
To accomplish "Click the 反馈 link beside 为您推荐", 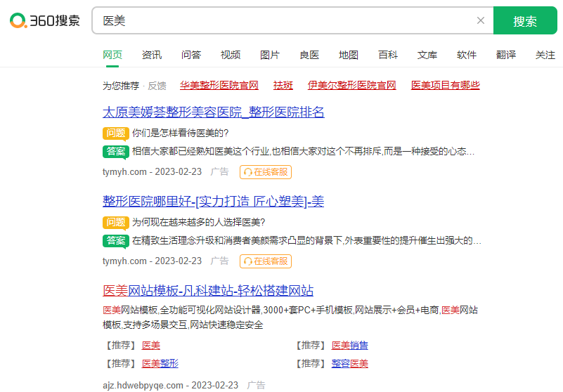I will tap(157, 86).
